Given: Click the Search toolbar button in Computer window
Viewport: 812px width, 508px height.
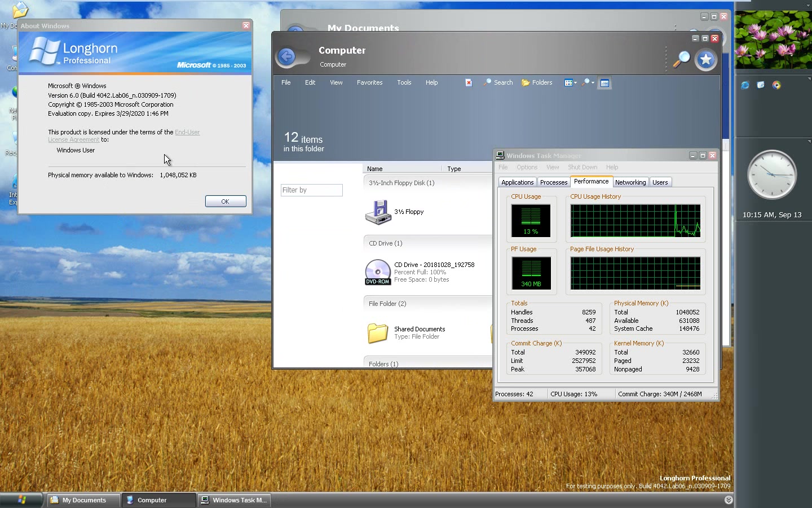Looking at the screenshot, I should (498, 82).
